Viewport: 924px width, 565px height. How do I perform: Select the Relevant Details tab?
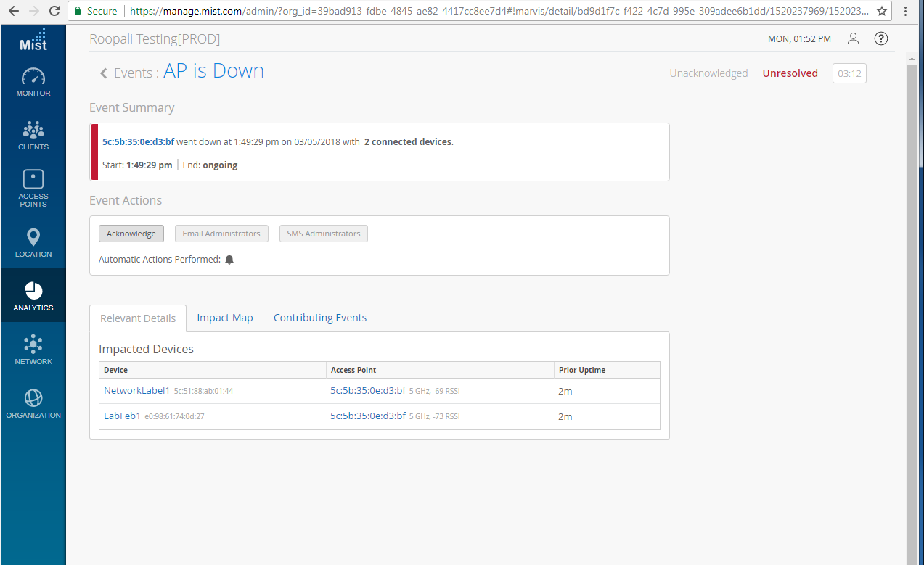coord(138,318)
